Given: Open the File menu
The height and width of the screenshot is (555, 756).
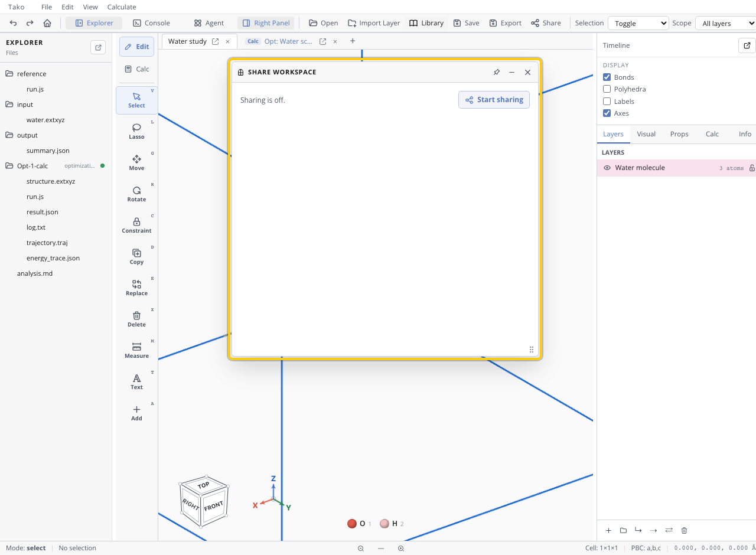Looking at the screenshot, I should point(47,7).
